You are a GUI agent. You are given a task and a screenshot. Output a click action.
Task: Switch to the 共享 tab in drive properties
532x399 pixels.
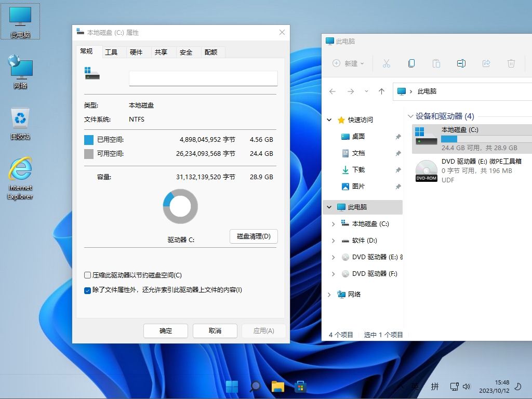pos(163,52)
